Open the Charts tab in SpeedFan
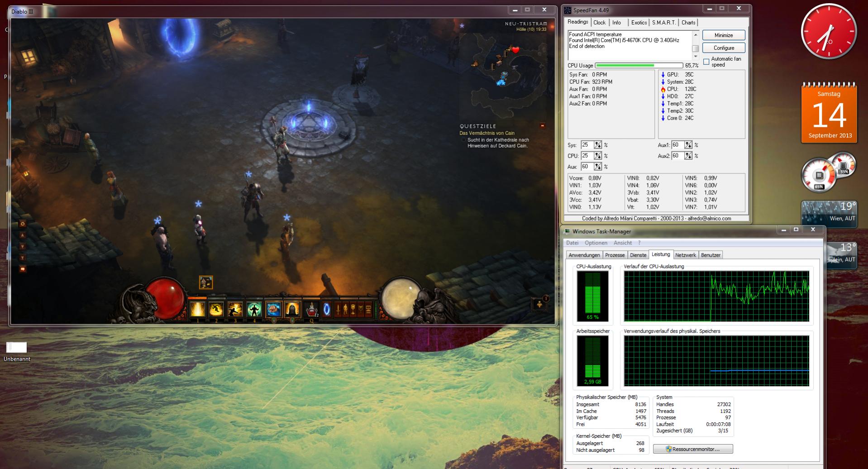Viewport: 868px width, 469px height. [x=688, y=23]
